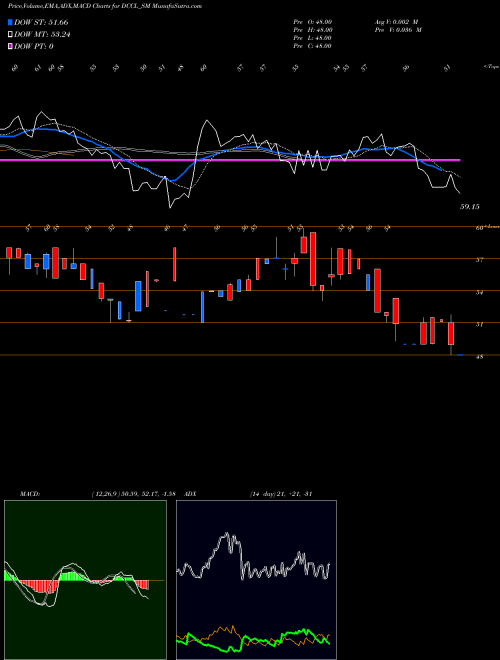Viewport: 500px width, 660px height.
Task: Click the 'ADX' panel label
Action: coord(191,494)
